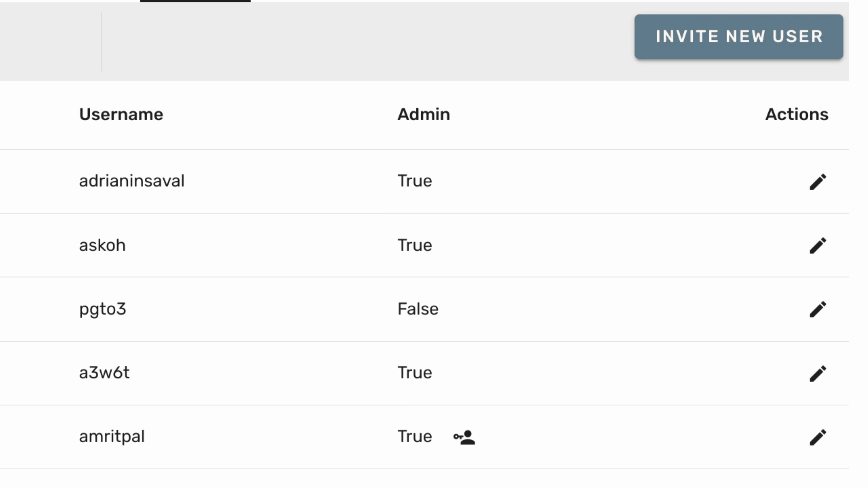
Task: Click the a3w6t username
Action: [x=104, y=372]
